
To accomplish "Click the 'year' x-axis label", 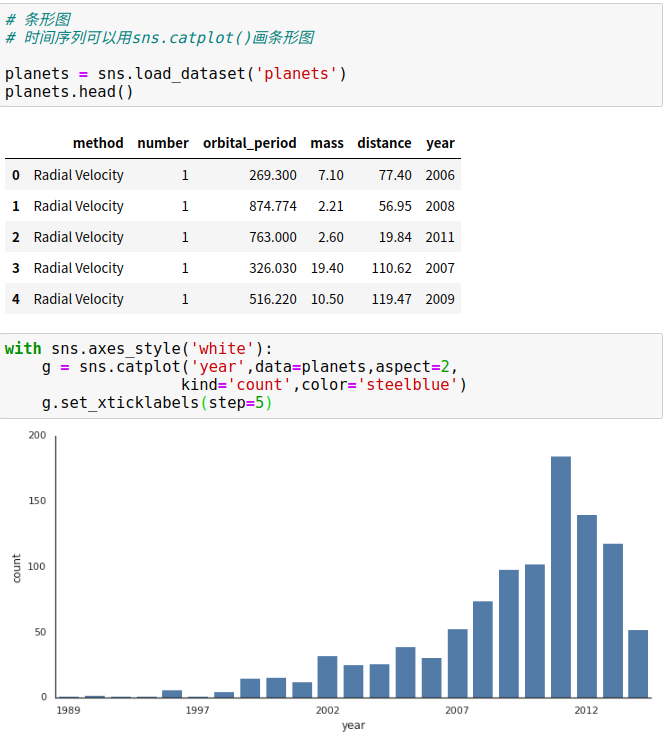I will 353,725.
